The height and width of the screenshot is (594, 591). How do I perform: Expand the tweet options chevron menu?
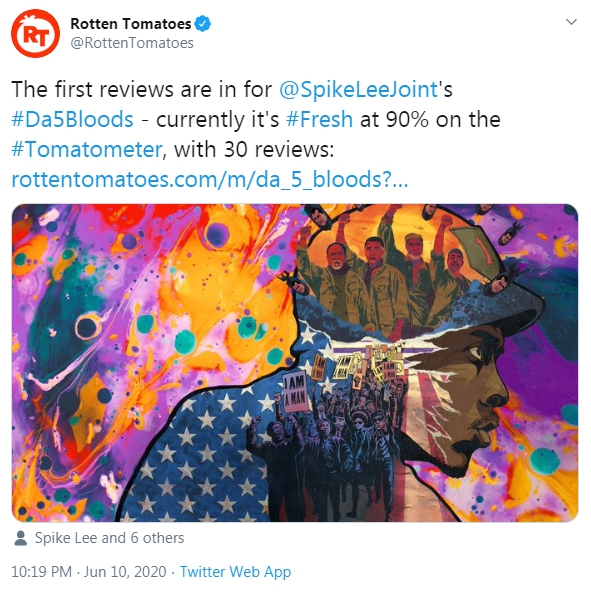pos(571,22)
